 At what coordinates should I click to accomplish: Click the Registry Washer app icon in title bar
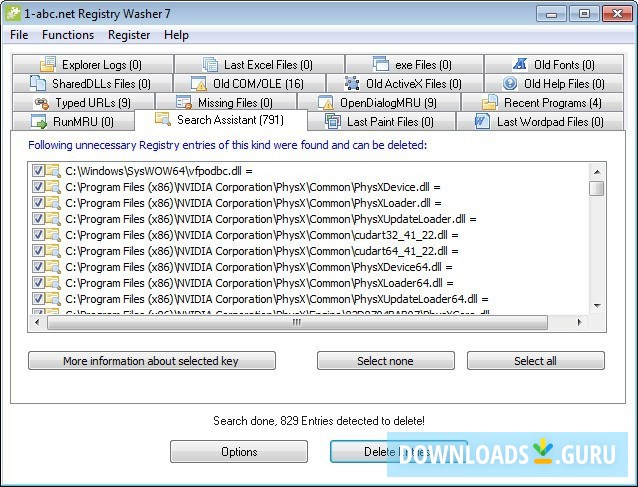pos(13,13)
